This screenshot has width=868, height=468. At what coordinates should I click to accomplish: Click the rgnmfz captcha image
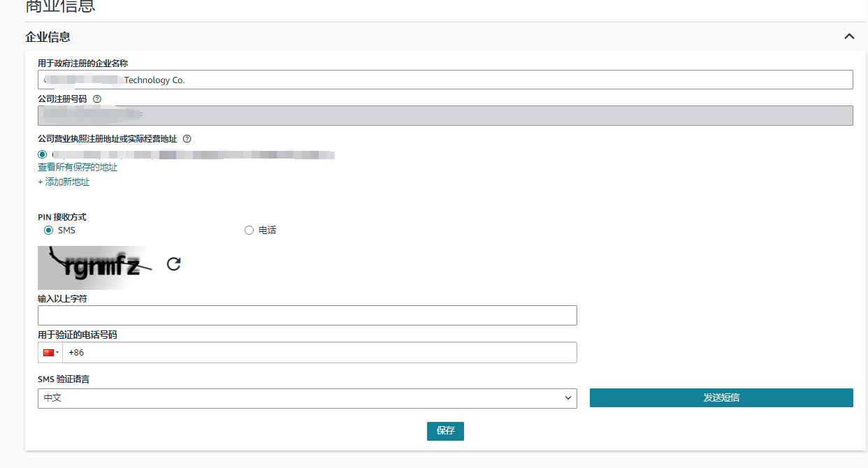tap(95, 267)
